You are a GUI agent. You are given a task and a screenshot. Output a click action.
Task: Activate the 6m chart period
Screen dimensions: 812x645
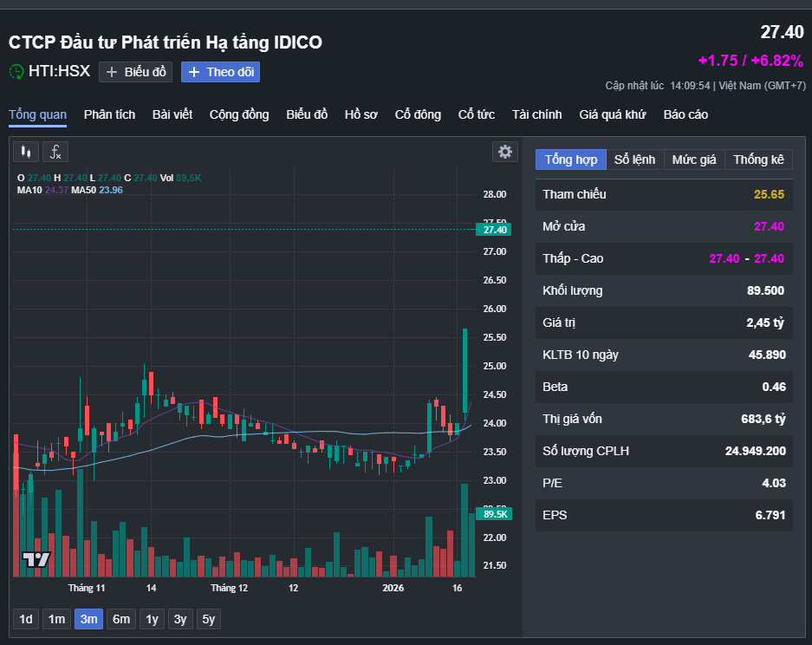point(120,619)
